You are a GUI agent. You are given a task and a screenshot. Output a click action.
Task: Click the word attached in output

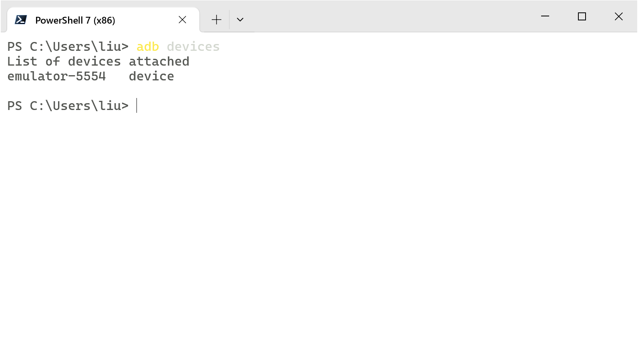point(159,62)
